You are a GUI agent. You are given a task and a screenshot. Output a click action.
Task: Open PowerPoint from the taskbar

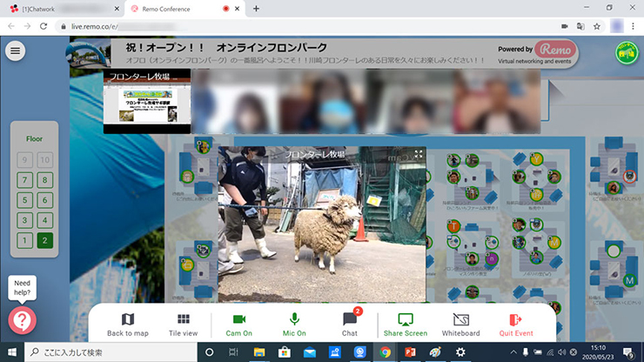click(410, 352)
